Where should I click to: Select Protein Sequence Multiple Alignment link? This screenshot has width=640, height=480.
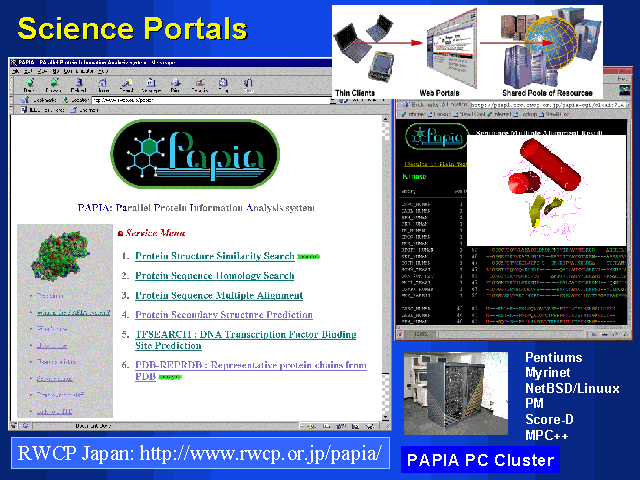pyautogui.click(x=214, y=296)
